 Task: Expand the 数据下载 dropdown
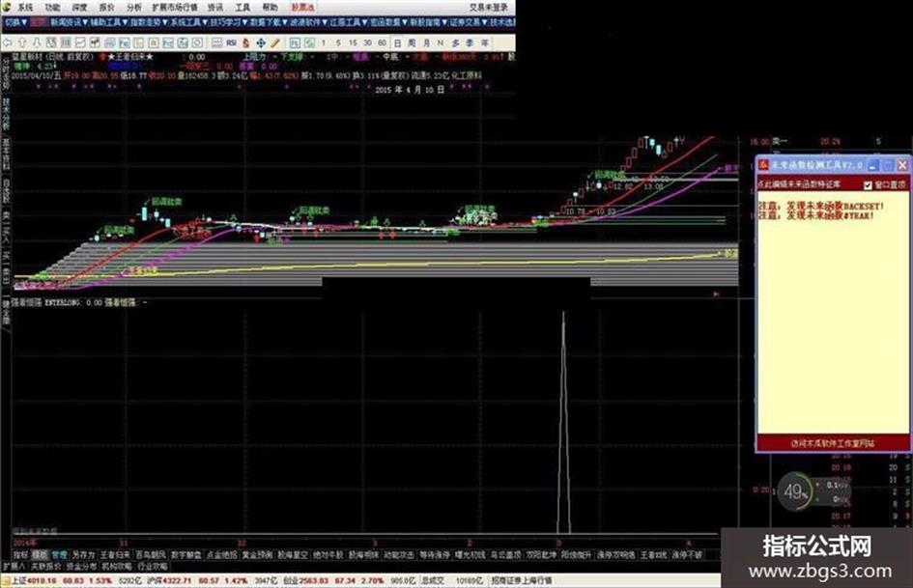click(269, 22)
